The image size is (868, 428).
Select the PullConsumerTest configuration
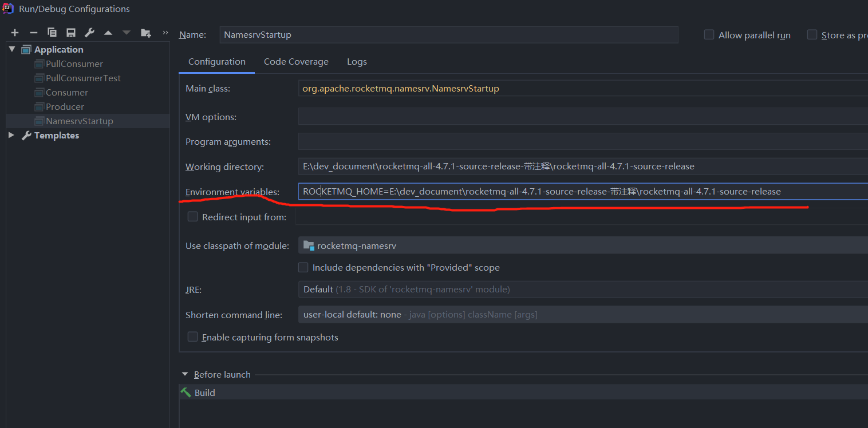(84, 78)
